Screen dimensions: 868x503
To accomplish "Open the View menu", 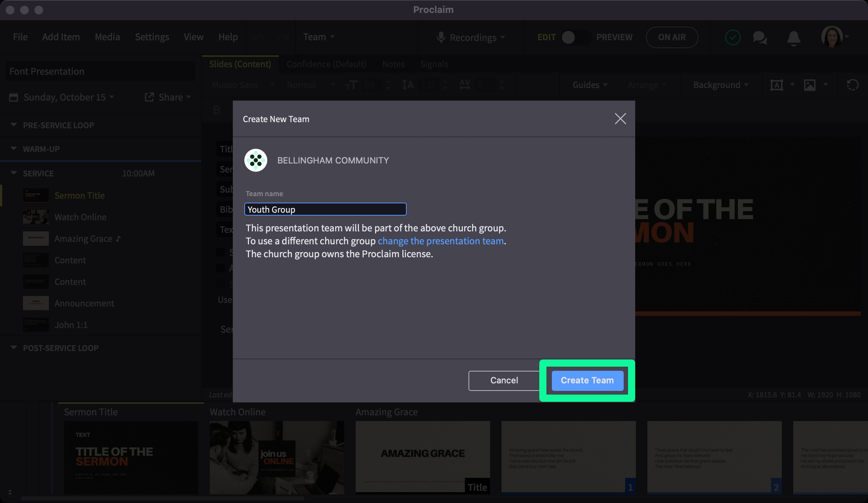I will click(x=194, y=37).
